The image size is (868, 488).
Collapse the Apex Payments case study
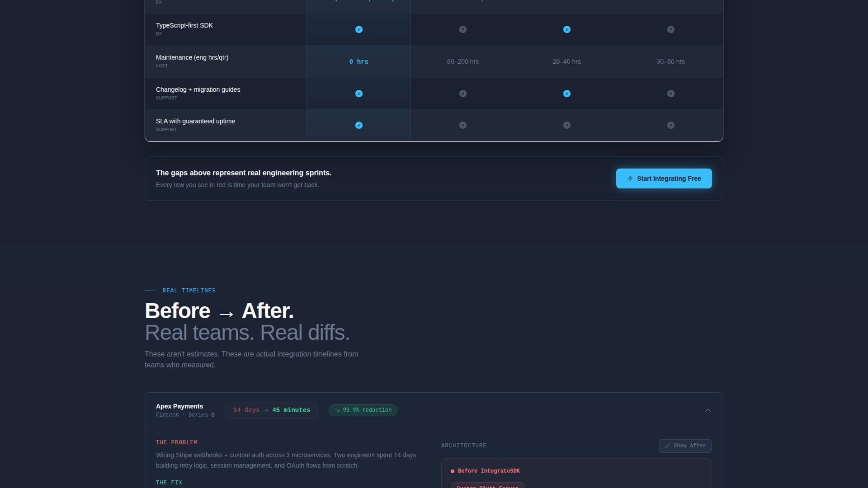(x=708, y=410)
